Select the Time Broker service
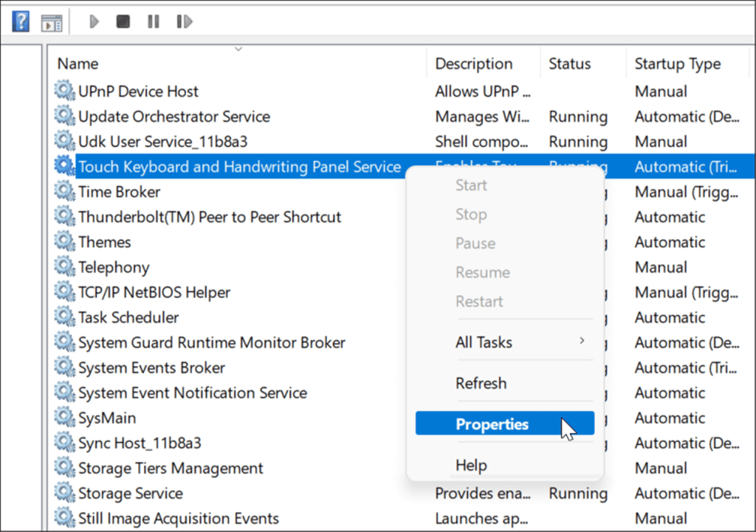This screenshot has width=756, height=532. coord(119,192)
